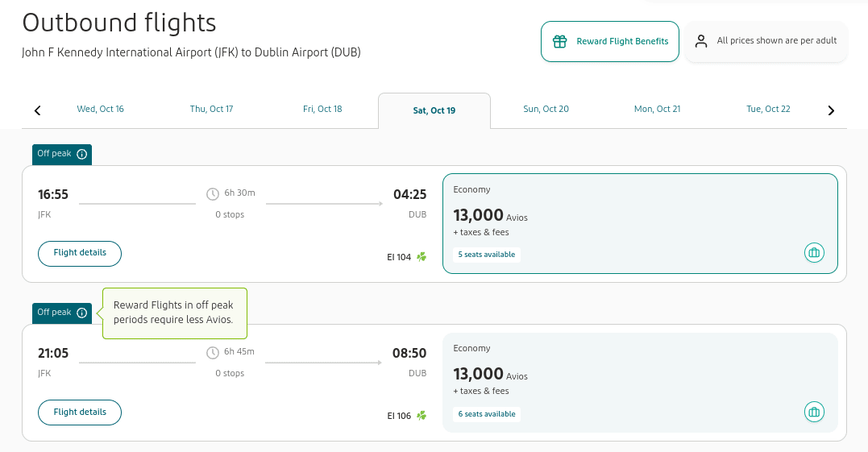Go to later dates with right chevron

831,110
